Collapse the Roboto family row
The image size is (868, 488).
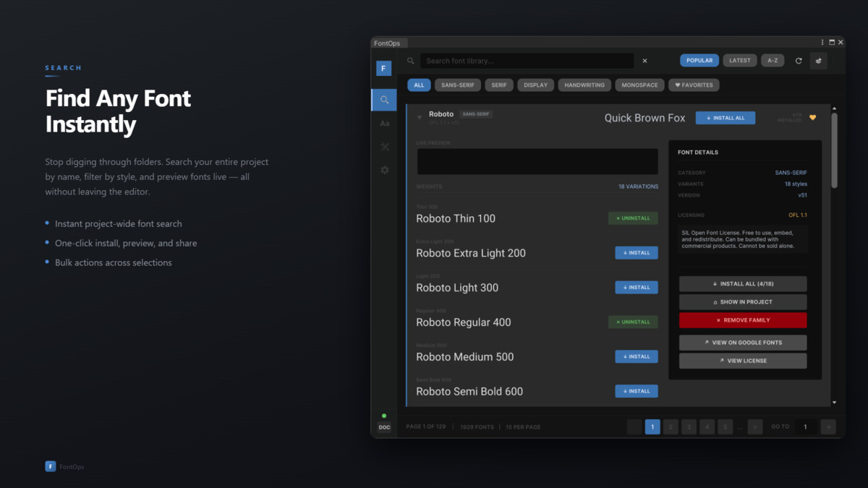pos(420,117)
